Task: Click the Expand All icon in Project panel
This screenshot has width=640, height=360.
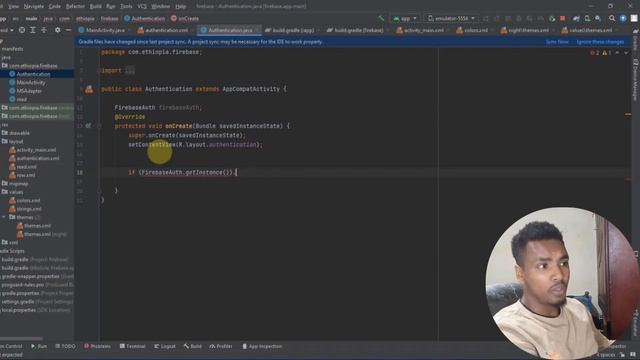Action: (33, 30)
